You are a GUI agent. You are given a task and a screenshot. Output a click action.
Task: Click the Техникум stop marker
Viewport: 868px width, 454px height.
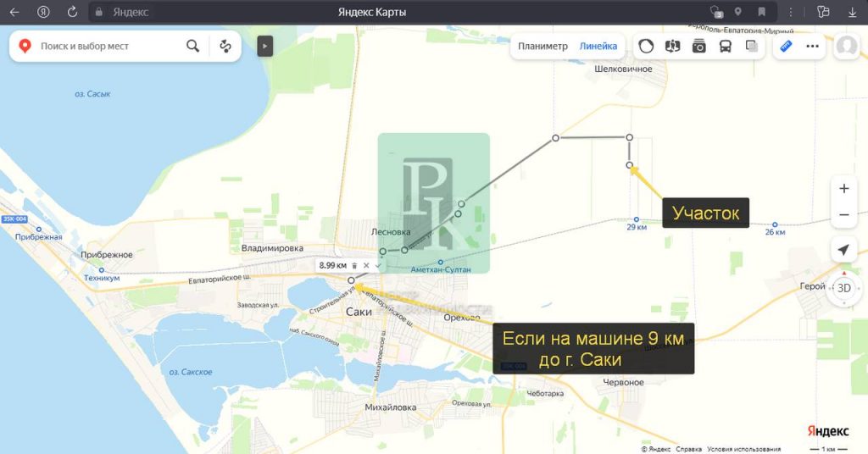102,270
